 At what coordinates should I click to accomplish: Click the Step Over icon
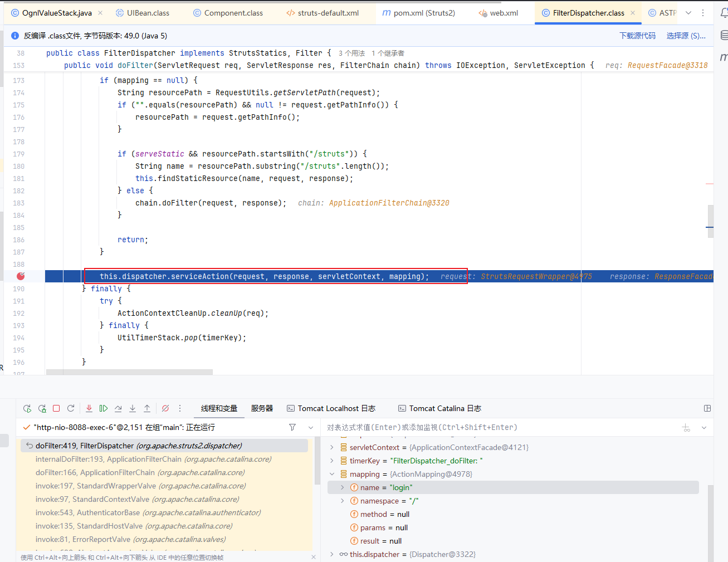pyautogui.click(x=118, y=408)
